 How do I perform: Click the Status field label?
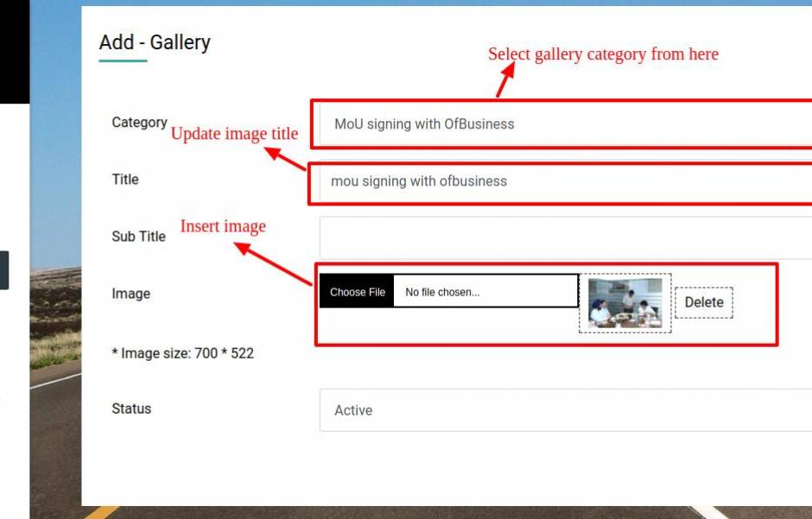[x=131, y=408]
